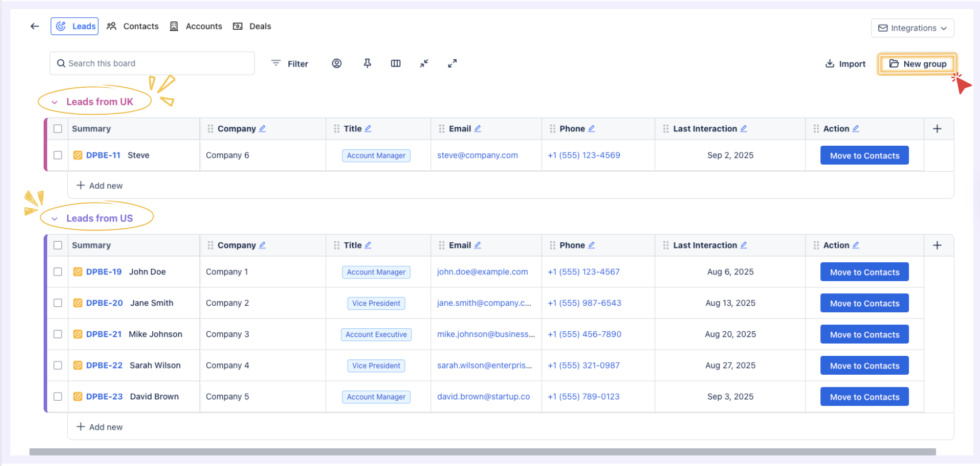Edit the Last Interaction column in US table
Viewport: 980px width, 466px height.
(x=744, y=245)
